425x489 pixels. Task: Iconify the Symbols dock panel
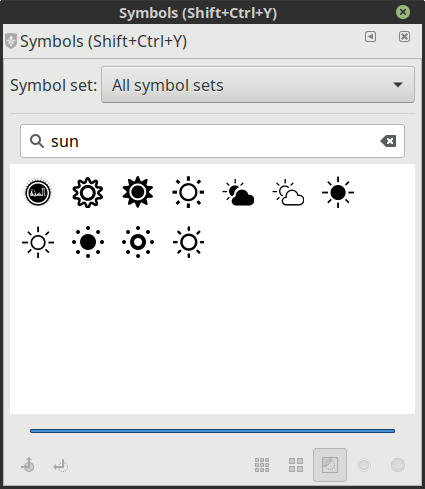pyautogui.click(x=370, y=36)
